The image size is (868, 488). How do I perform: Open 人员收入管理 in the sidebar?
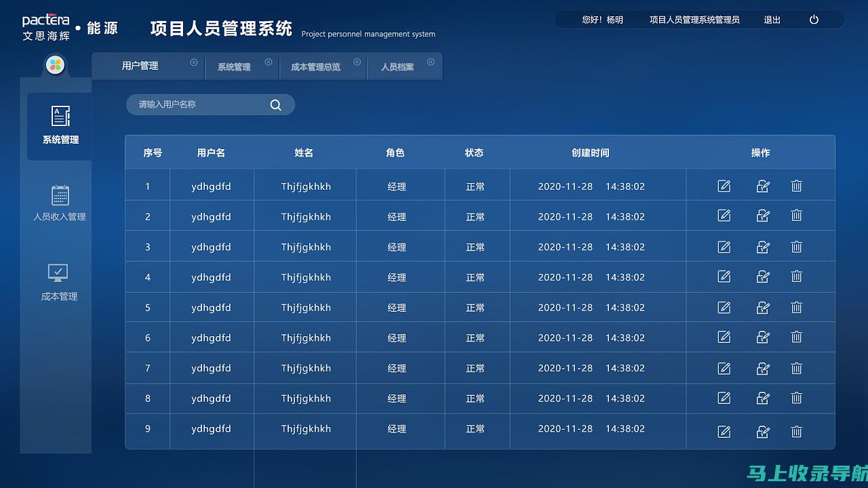coord(60,203)
